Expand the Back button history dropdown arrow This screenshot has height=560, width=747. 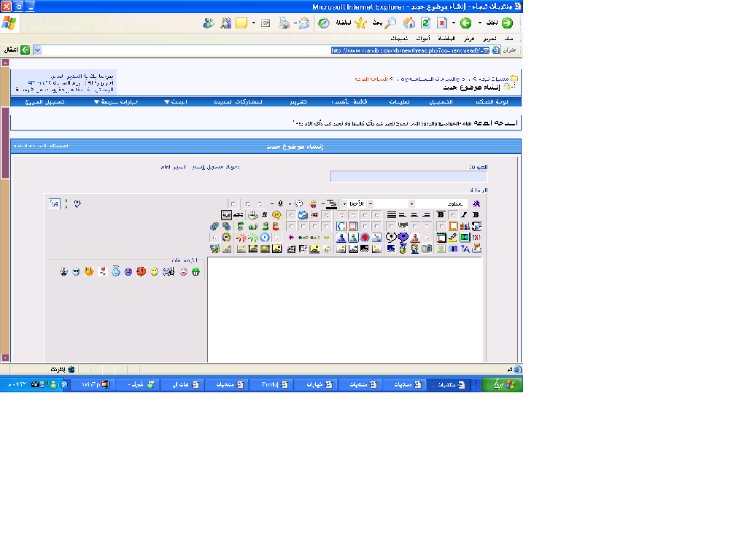point(480,23)
